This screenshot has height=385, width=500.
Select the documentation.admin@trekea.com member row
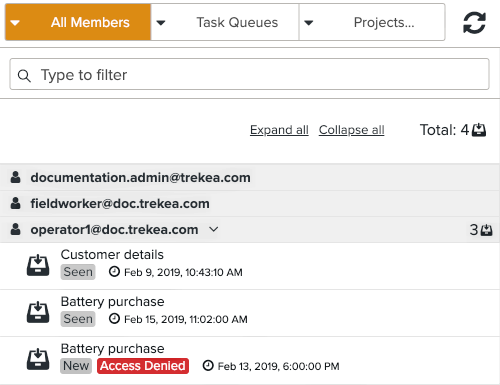(250, 177)
